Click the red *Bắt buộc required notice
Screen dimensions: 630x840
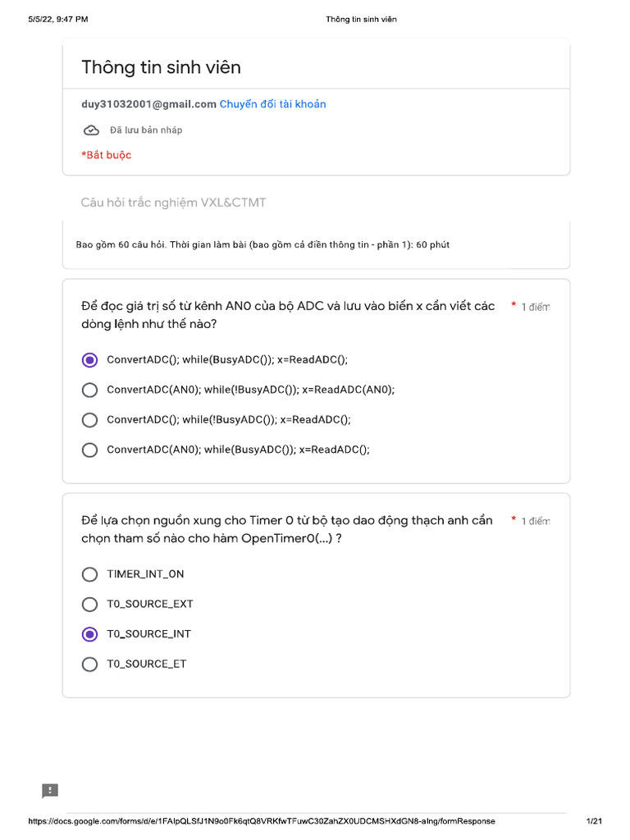pos(107,155)
